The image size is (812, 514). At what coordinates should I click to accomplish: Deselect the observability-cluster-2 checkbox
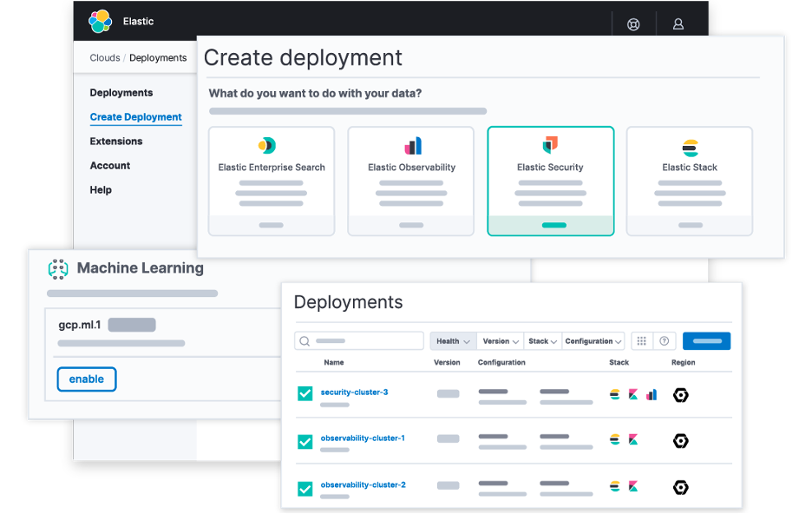tap(305, 489)
